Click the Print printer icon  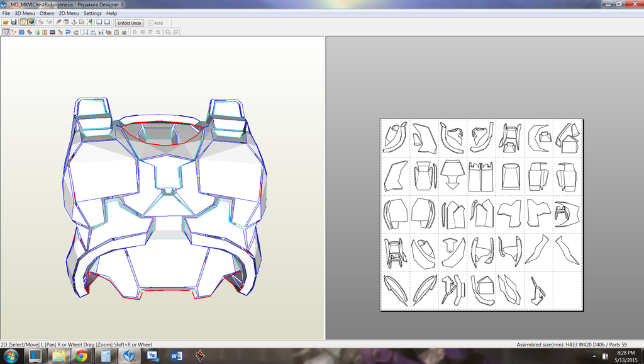click(124, 32)
